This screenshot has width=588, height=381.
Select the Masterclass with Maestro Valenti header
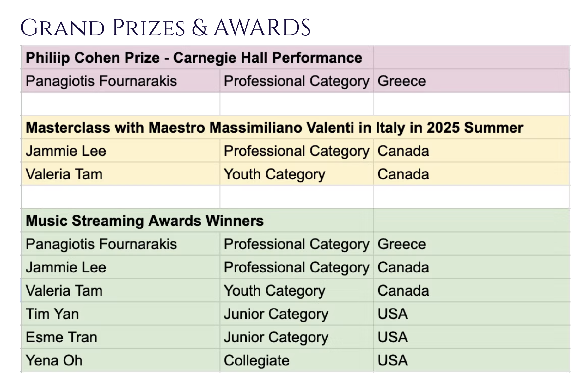point(274,128)
